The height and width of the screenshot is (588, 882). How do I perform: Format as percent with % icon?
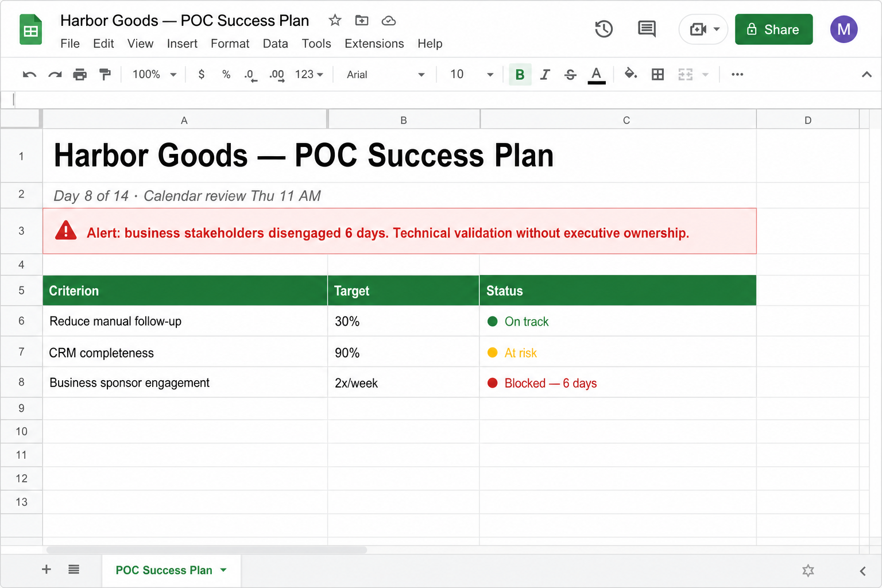coord(226,75)
